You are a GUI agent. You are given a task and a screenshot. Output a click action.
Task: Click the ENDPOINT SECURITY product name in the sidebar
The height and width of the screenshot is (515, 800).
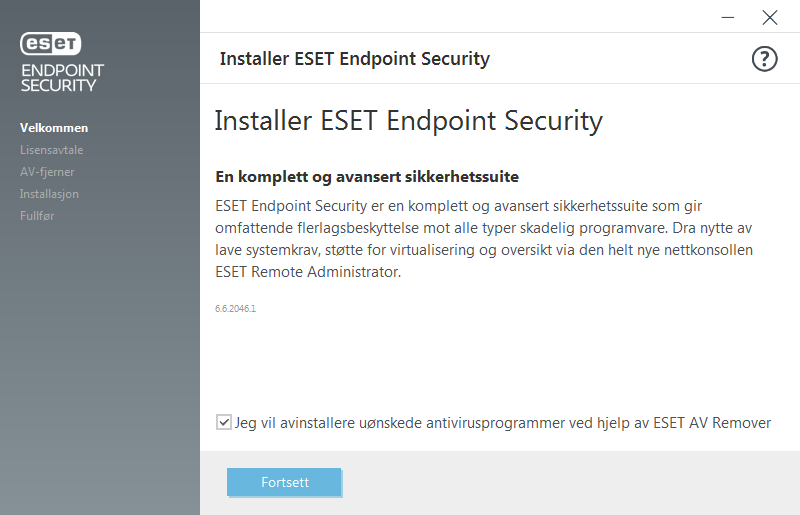[x=62, y=78]
